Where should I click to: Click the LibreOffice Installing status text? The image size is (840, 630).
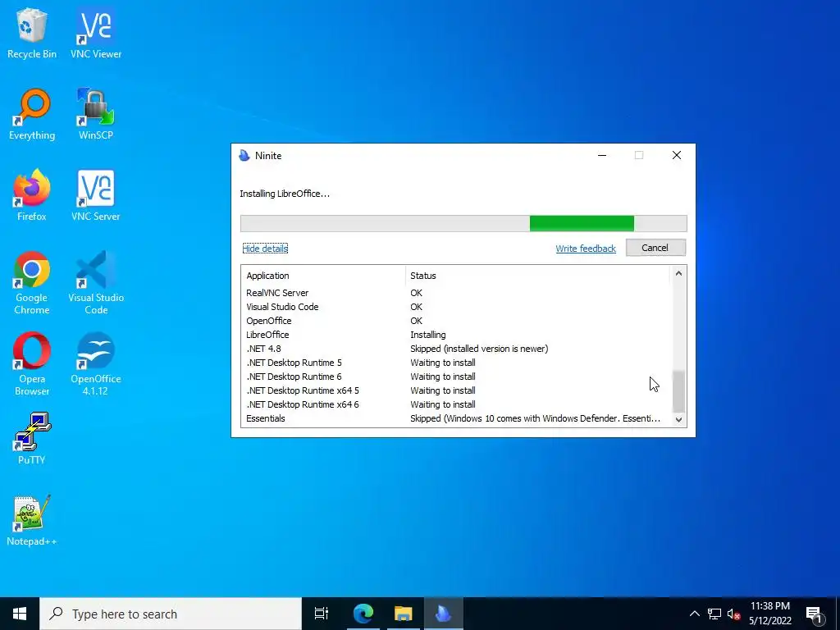point(427,335)
